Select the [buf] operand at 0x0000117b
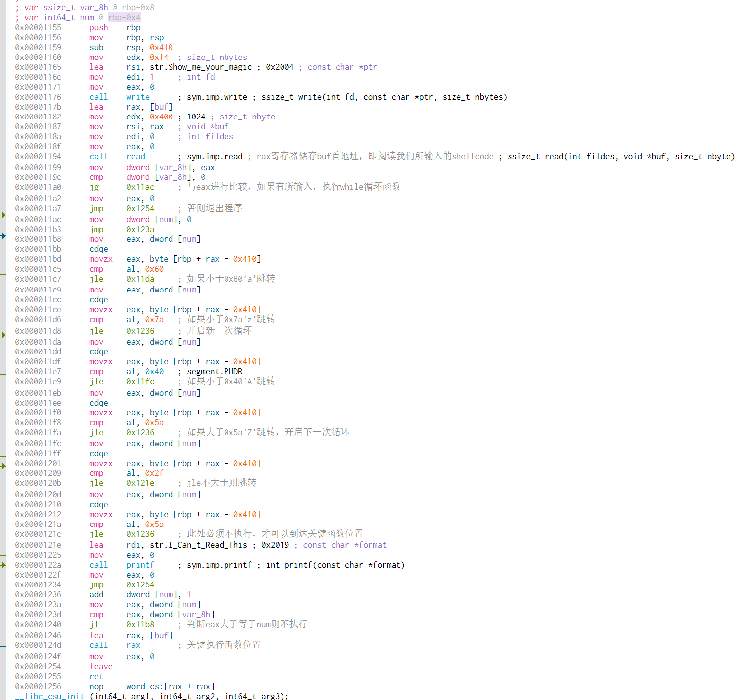Viewport: 737px width, 700px height. [x=161, y=107]
